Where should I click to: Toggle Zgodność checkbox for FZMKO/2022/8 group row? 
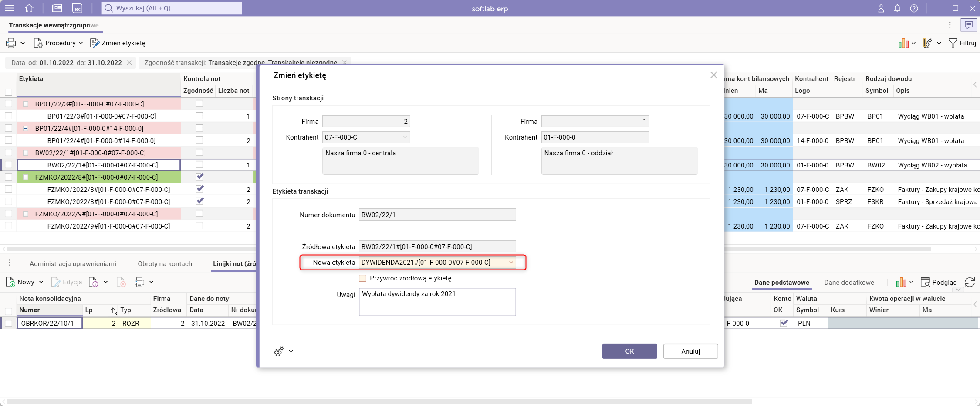(x=199, y=177)
